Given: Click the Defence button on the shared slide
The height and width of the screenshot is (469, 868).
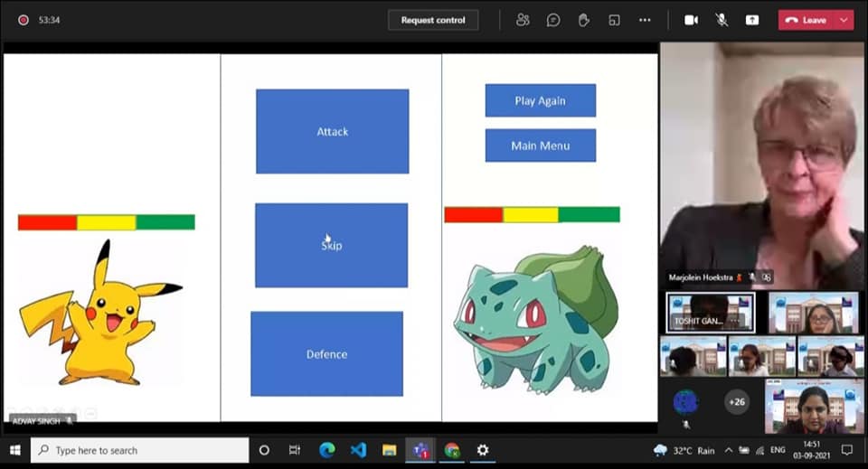Looking at the screenshot, I should tap(326, 353).
